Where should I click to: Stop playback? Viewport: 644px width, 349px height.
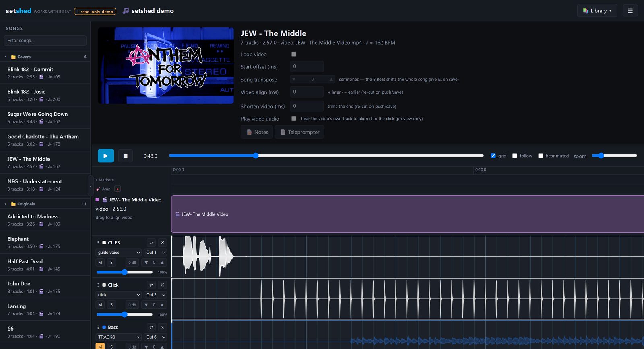click(x=125, y=156)
